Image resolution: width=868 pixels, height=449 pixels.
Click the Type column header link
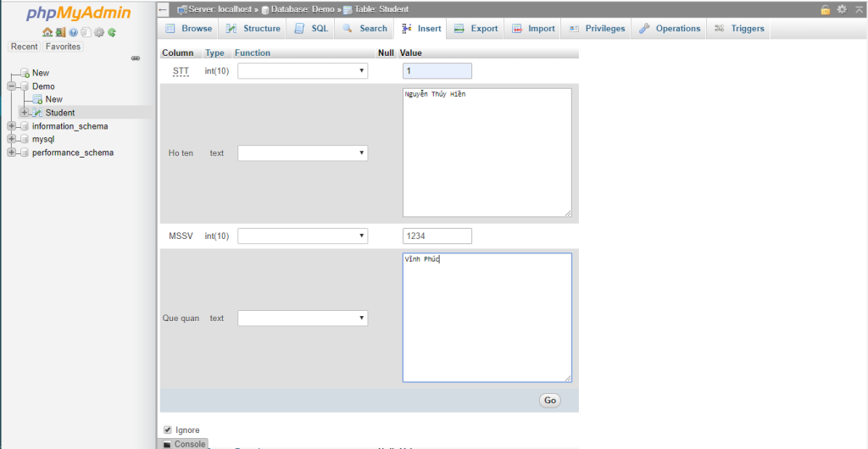(x=214, y=53)
